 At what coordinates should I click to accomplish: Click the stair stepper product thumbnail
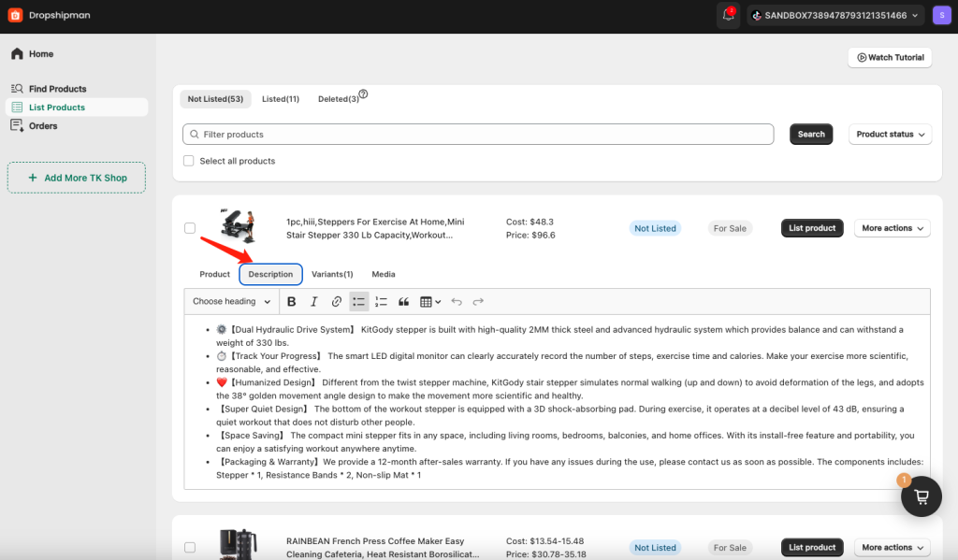click(239, 227)
